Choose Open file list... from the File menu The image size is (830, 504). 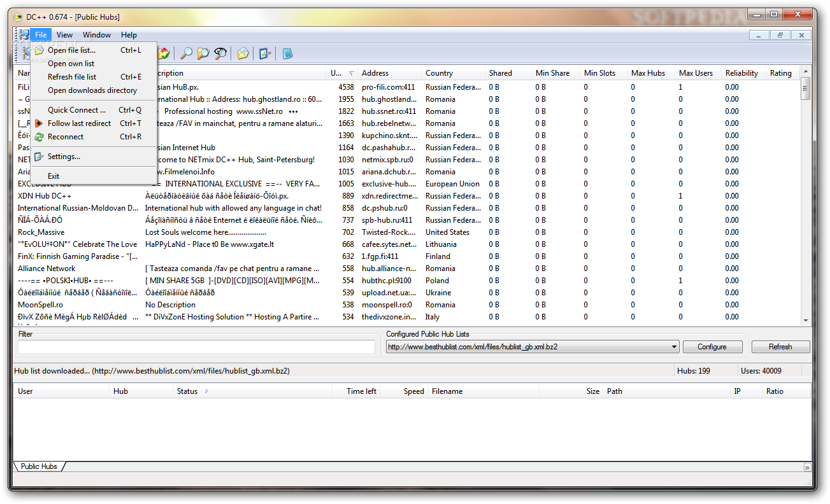[x=94, y=50]
